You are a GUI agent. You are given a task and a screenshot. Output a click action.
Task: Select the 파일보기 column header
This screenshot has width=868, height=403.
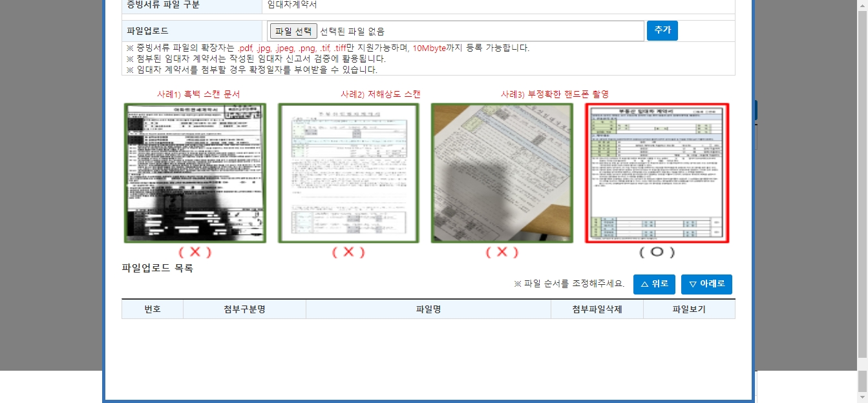pyautogui.click(x=689, y=309)
